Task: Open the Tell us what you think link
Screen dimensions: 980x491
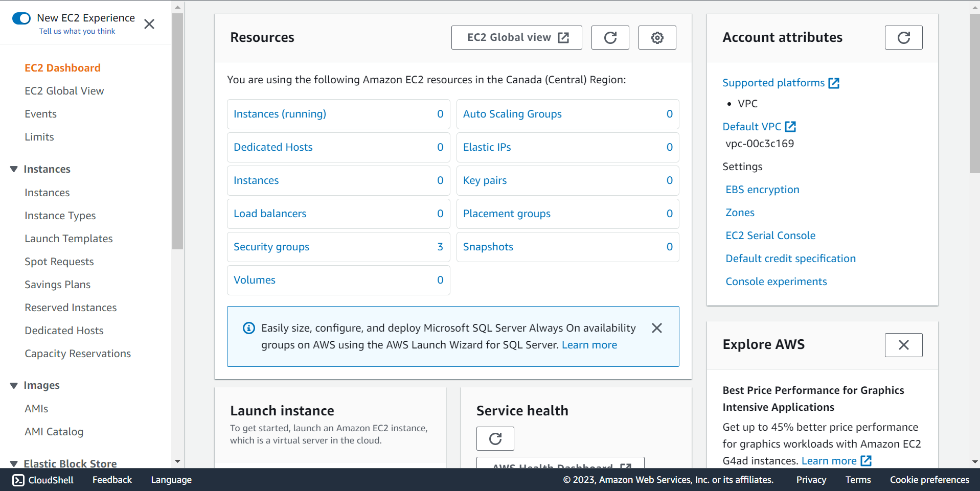Action: pyautogui.click(x=77, y=31)
